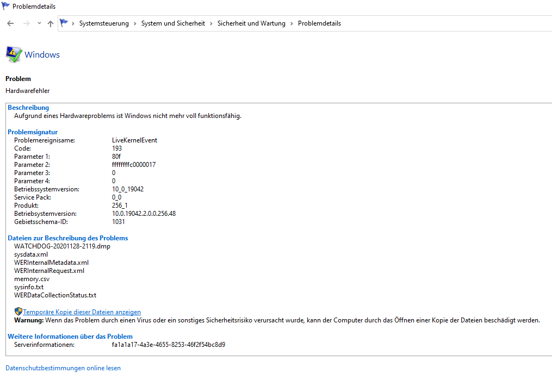Image resolution: width=552 pixels, height=392 pixels.
Task: Click Produkt value 256_1
Action: tap(120, 206)
